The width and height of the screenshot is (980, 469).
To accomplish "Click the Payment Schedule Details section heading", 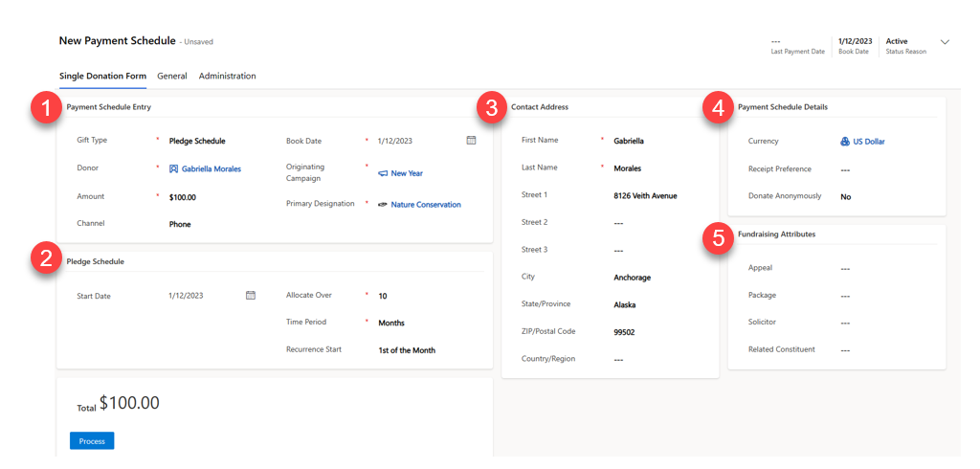I will pos(783,107).
